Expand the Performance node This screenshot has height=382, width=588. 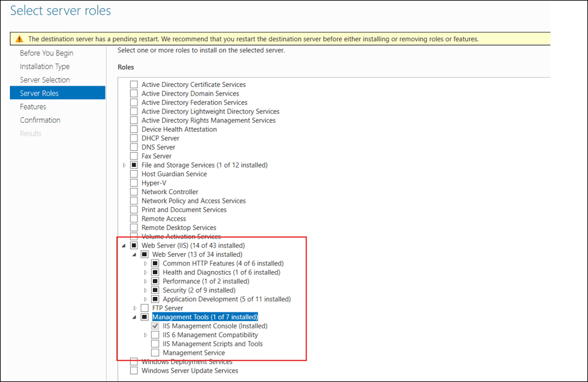tap(145, 282)
